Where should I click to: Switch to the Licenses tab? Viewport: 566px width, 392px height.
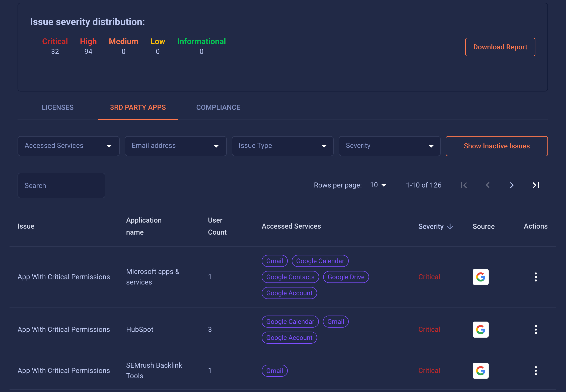pos(58,108)
